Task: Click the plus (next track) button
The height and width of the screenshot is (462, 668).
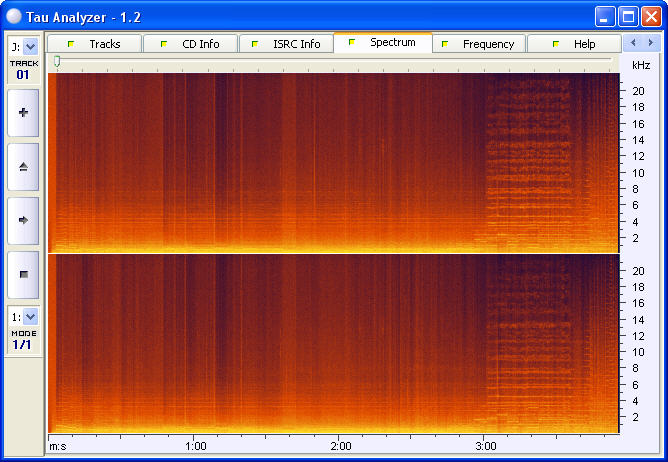Action: click(23, 113)
